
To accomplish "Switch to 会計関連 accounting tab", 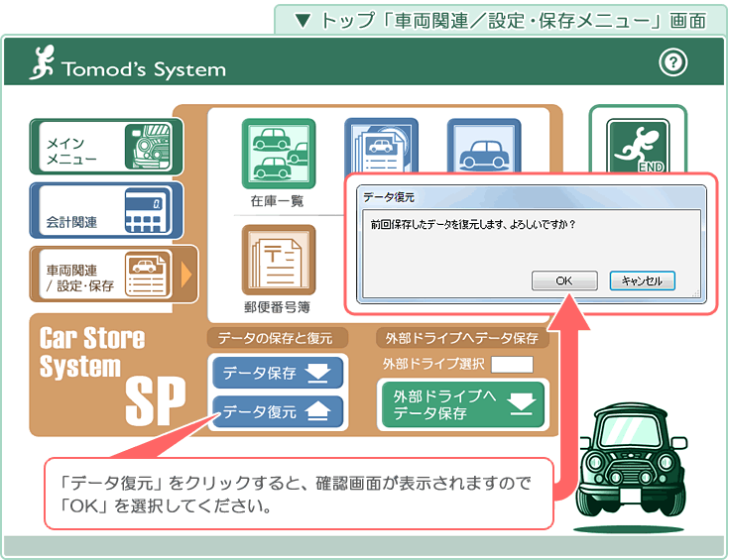I will pyautogui.click(x=106, y=210).
